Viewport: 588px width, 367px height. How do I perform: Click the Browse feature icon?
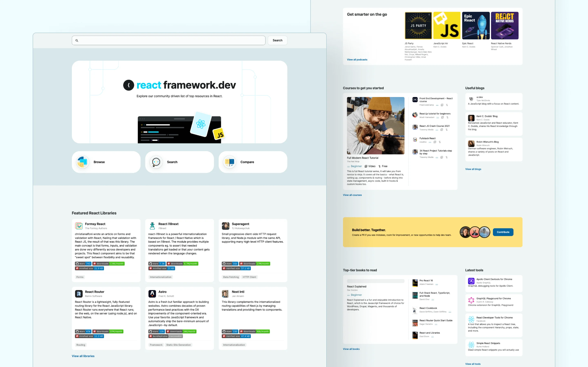[x=83, y=162]
